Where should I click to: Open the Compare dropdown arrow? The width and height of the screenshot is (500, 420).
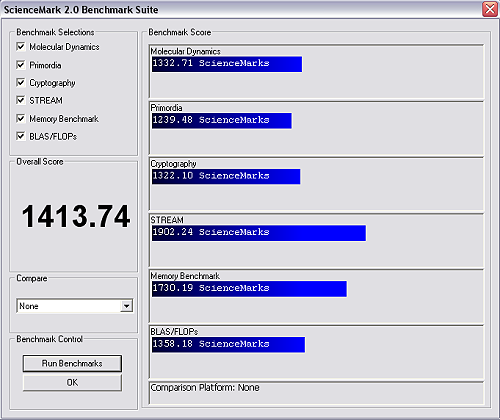click(x=126, y=306)
